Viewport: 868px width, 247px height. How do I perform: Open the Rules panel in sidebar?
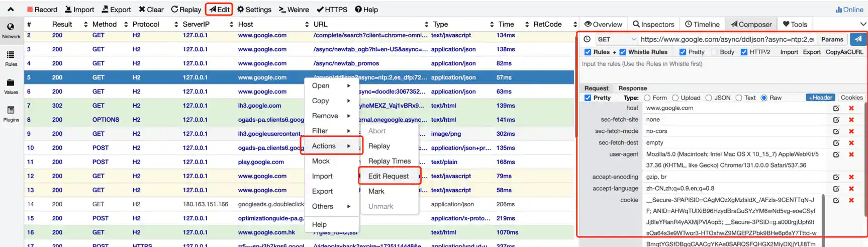11,58
